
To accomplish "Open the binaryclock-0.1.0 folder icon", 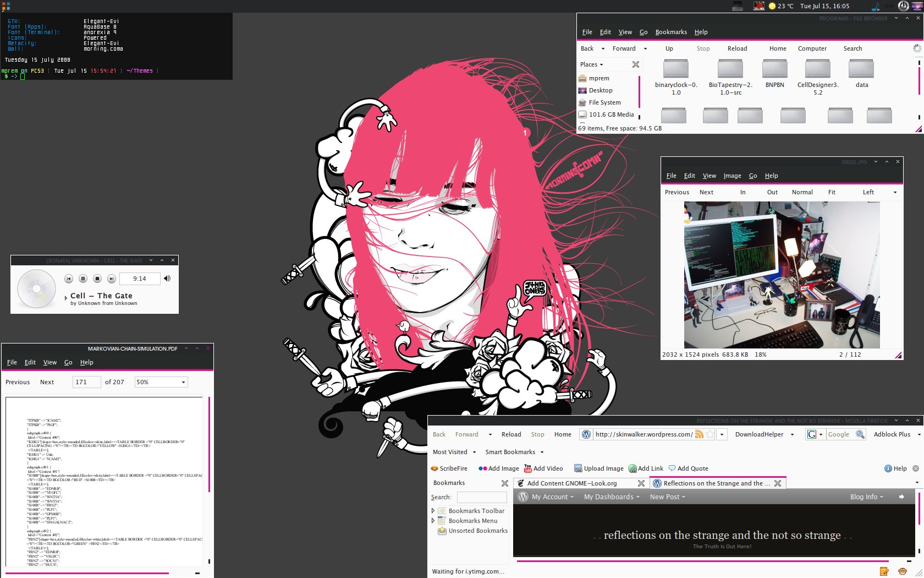I will (x=676, y=69).
